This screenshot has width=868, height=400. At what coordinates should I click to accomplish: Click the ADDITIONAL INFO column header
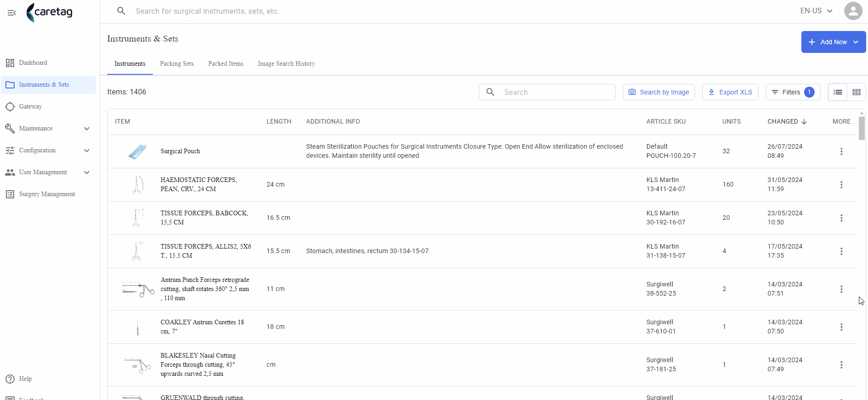pyautogui.click(x=333, y=122)
